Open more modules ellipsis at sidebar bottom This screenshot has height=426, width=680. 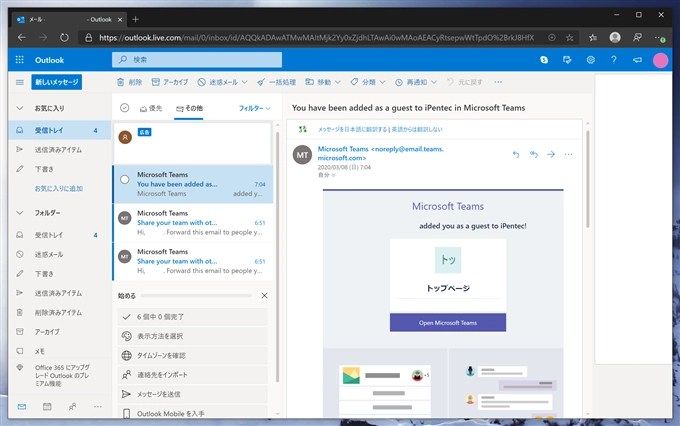[98, 406]
